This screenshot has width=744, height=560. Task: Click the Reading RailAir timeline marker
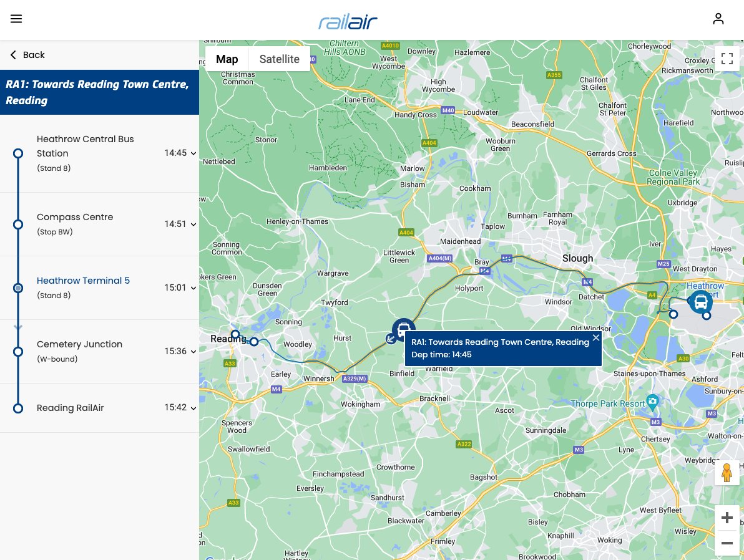pyautogui.click(x=18, y=408)
